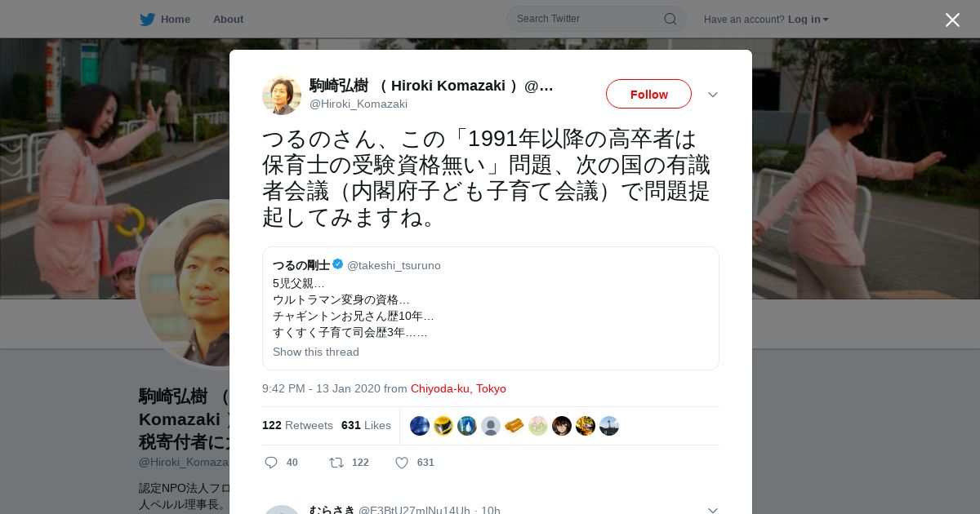980x514 pixels.
Task: Click the reply speech bubble icon
Action: pyautogui.click(x=271, y=463)
